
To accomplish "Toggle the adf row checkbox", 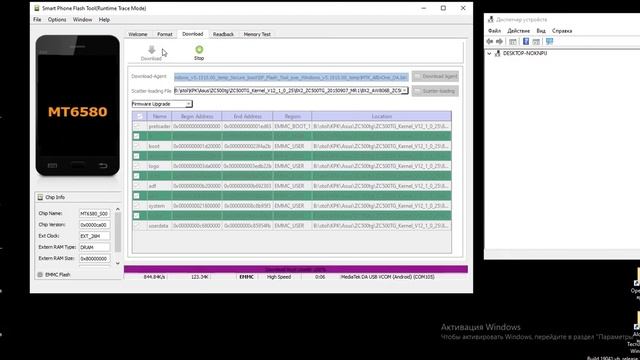I will (137, 186).
